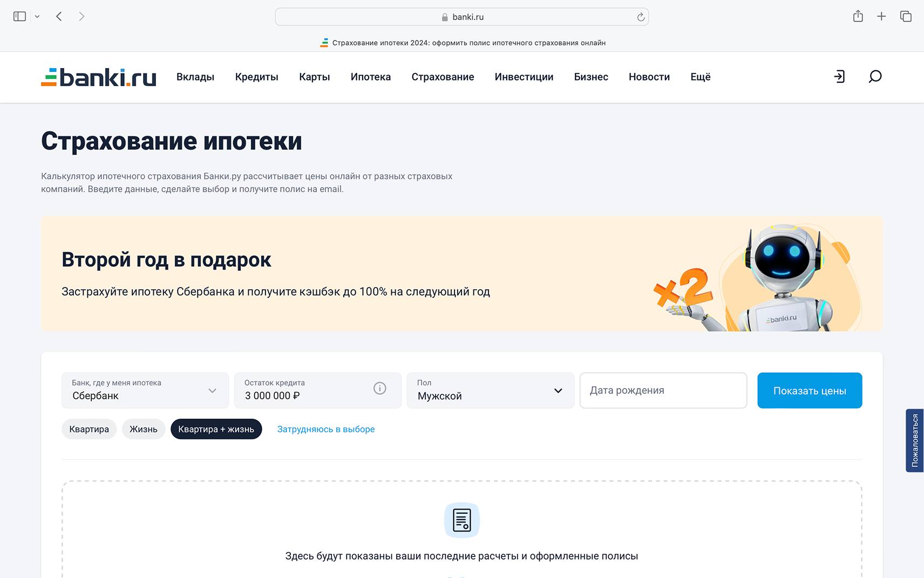Screen dimensions: 924x578
Task: Expand the Ещё menu
Action: pos(701,77)
